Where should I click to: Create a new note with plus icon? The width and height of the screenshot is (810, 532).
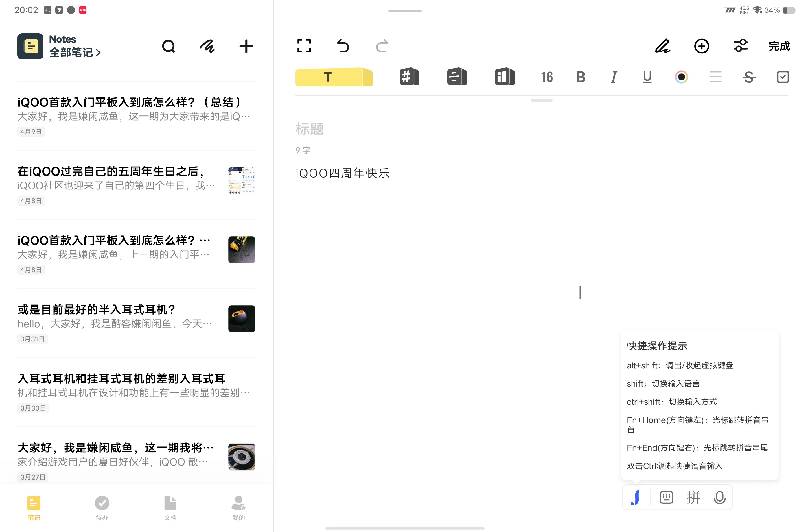point(246,46)
